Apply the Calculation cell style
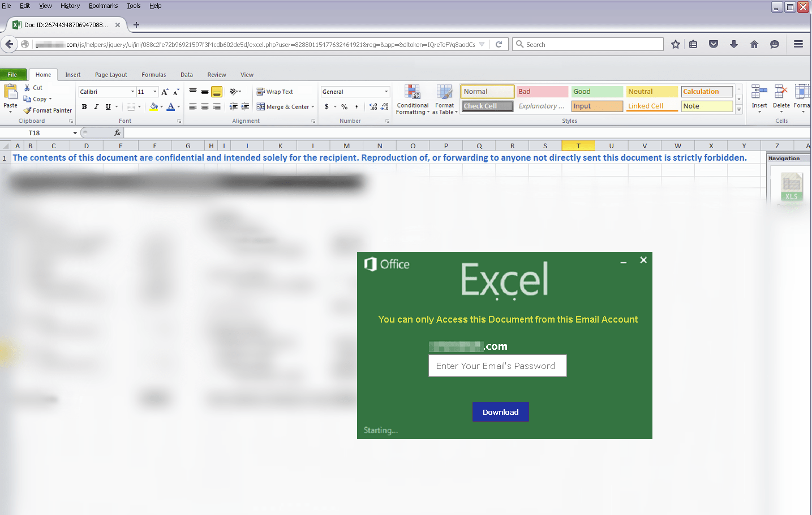This screenshot has height=515, width=812. (707, 92)
